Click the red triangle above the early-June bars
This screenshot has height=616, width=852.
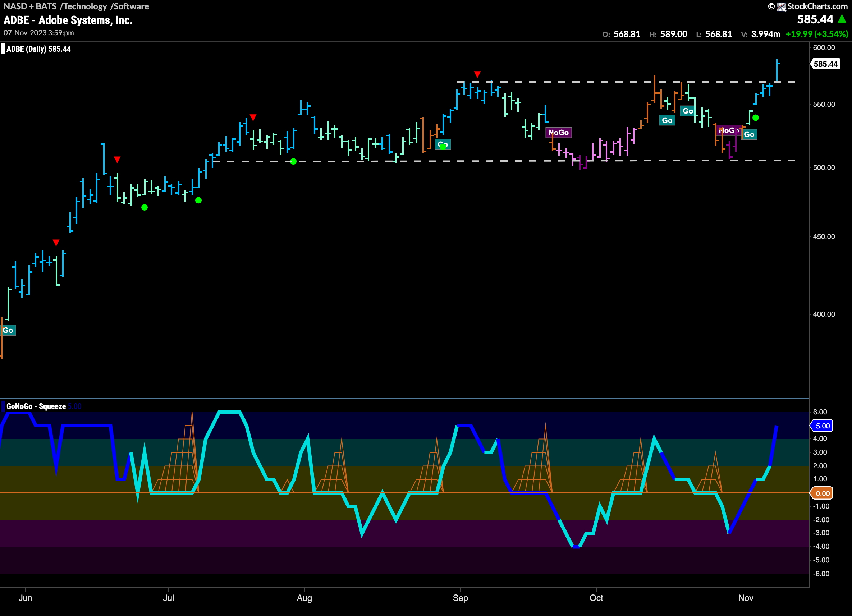tap(56, 243)
